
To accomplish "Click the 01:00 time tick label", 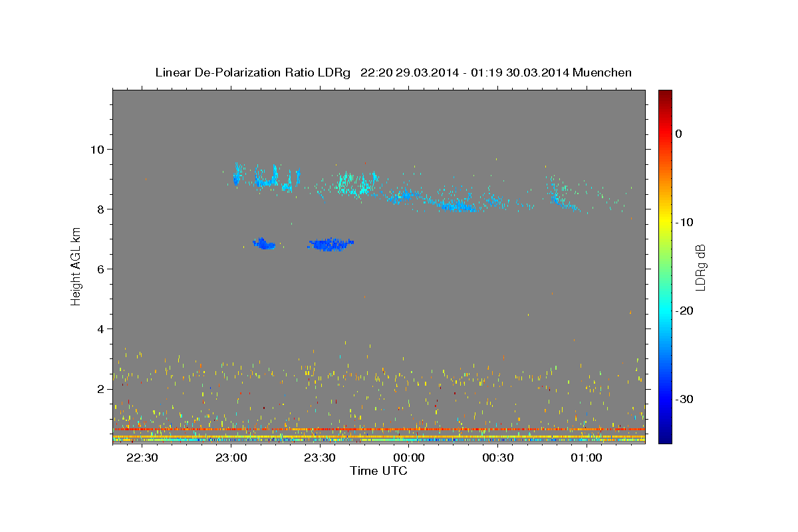I will tap(587, 458).
